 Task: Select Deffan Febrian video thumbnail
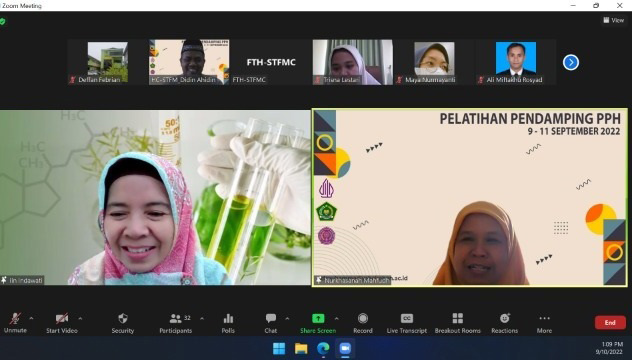(108, 62)
